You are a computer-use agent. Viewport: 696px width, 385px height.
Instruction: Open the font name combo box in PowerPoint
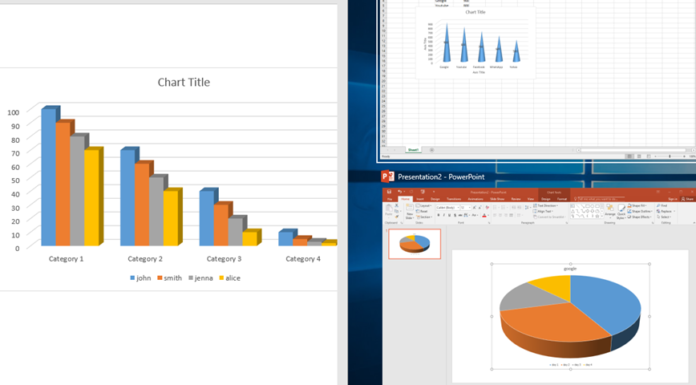pyautogui.click(x=448, y=207)
